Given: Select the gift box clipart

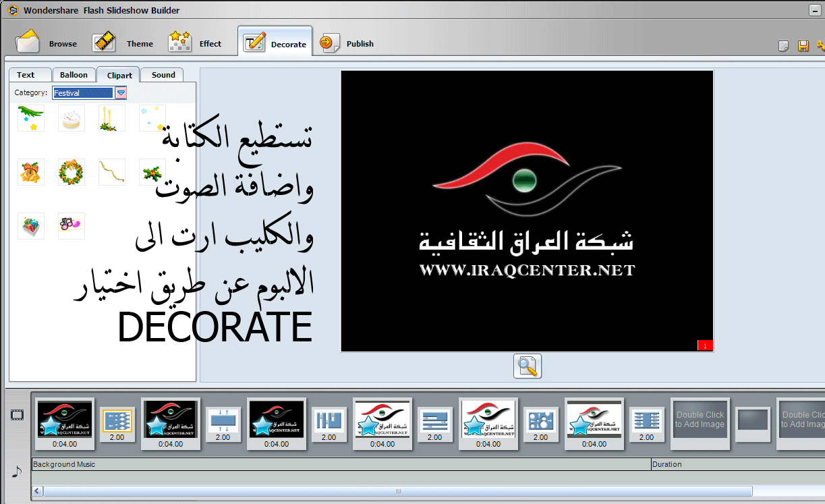Looking at the screenshot, I should 31,225.
